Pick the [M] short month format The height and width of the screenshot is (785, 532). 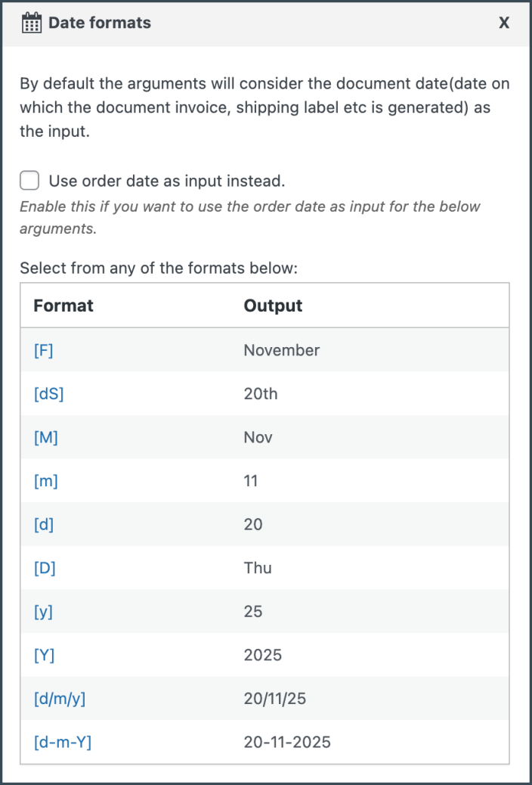coord(46,438)
